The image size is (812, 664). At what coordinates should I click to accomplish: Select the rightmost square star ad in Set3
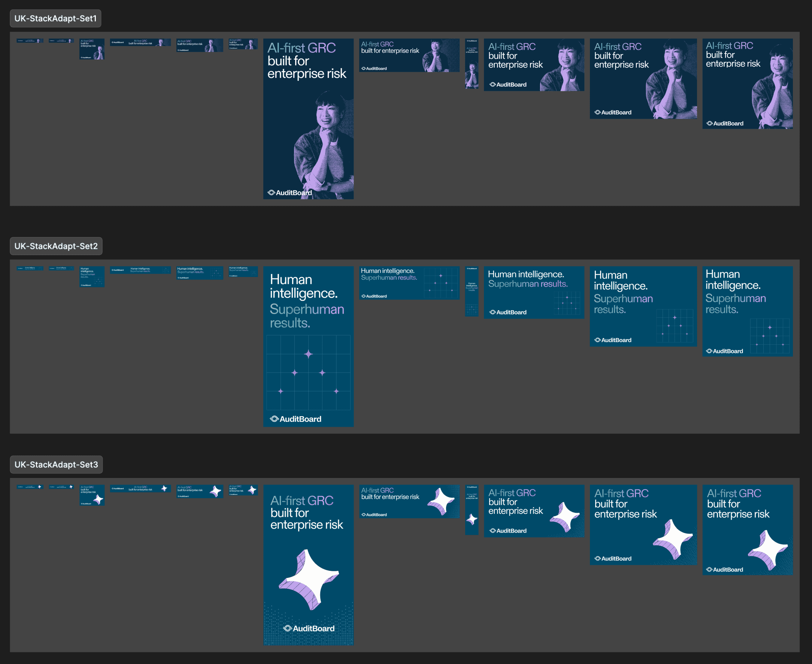[747, 530]
